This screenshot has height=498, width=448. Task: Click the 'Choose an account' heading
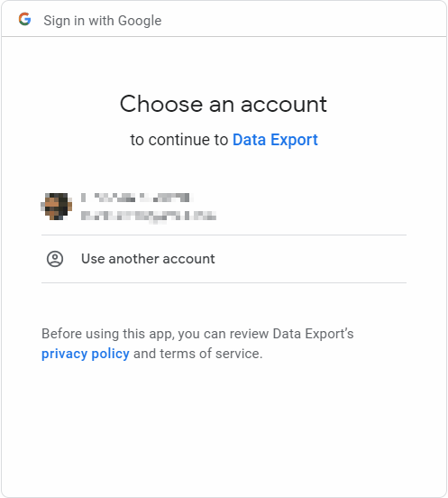[224, 104]
